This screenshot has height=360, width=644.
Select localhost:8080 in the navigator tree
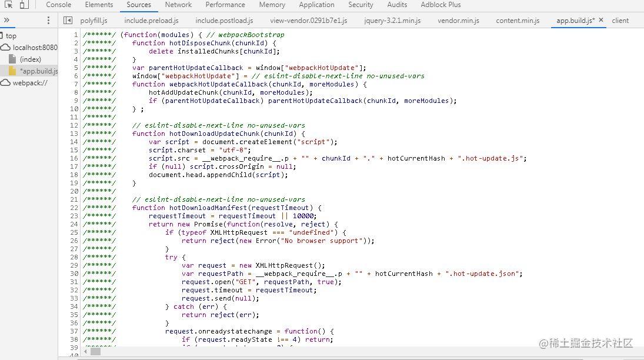tap(35, 48)
